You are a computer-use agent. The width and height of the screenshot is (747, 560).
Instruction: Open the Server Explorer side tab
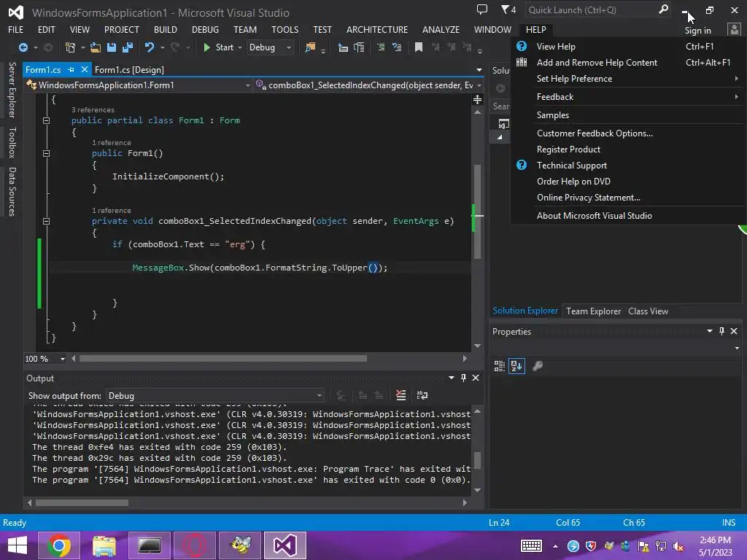[x=12, y=90]
